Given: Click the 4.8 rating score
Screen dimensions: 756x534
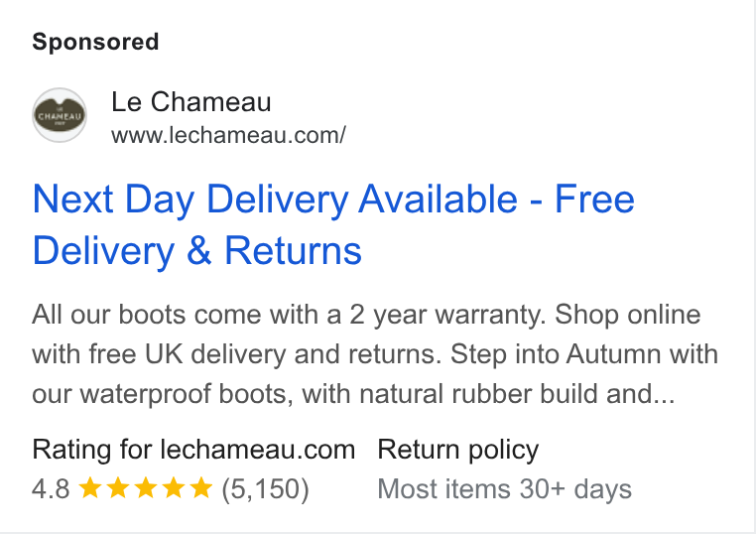Looking at the screenshot, I should pos(52,488).
